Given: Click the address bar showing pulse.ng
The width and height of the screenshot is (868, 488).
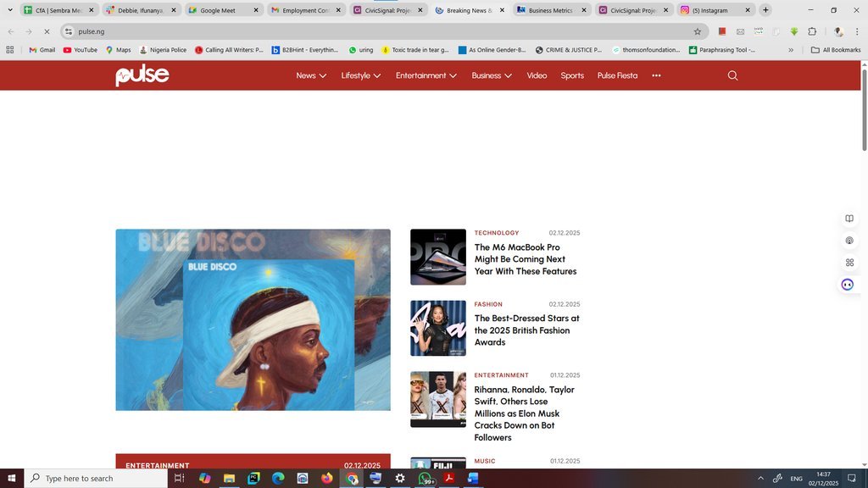Looking at the screenshot, I should [382, 31].
